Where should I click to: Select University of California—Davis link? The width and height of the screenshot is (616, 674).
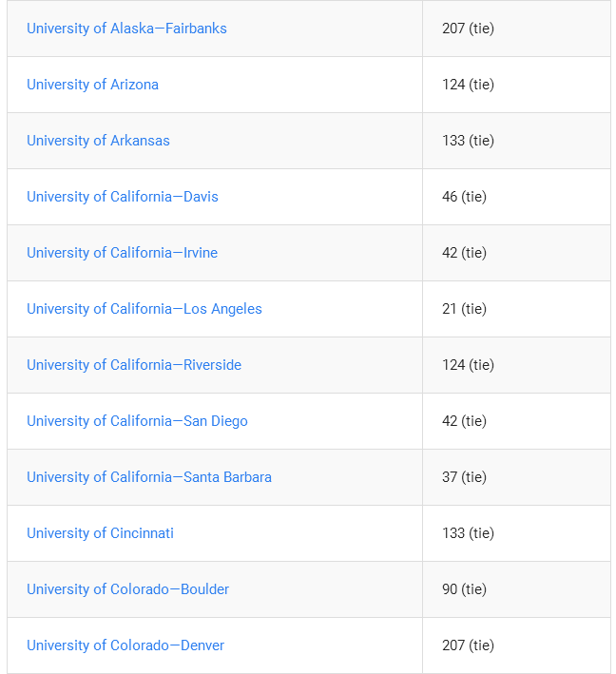click(x=123, y=197)
